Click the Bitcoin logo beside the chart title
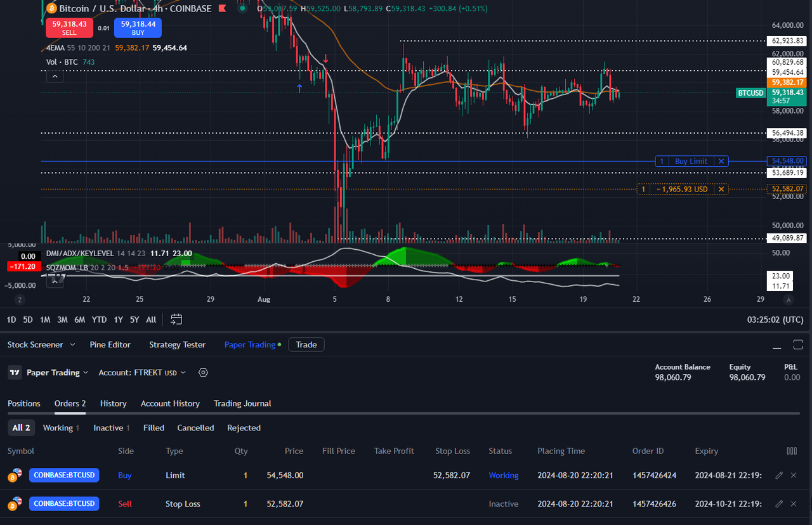Image resolution: width=812 pixels, height=525 pixels. (x=51, y=9)
